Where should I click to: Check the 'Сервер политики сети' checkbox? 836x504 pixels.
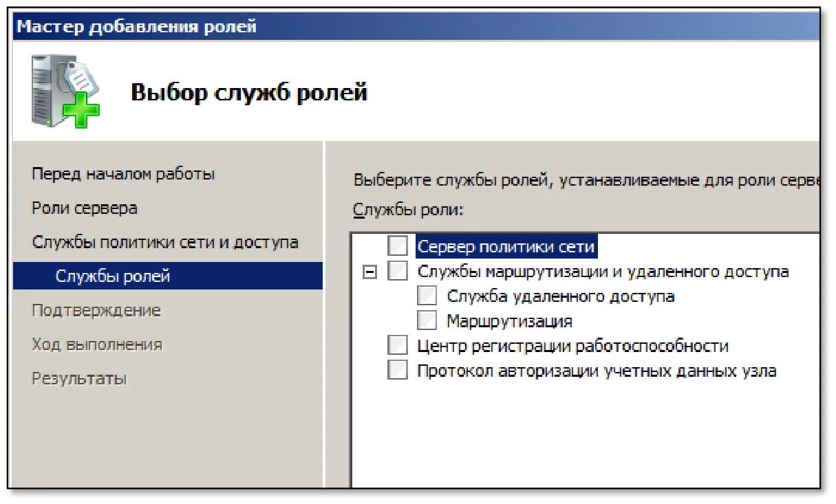click(398, 245)
